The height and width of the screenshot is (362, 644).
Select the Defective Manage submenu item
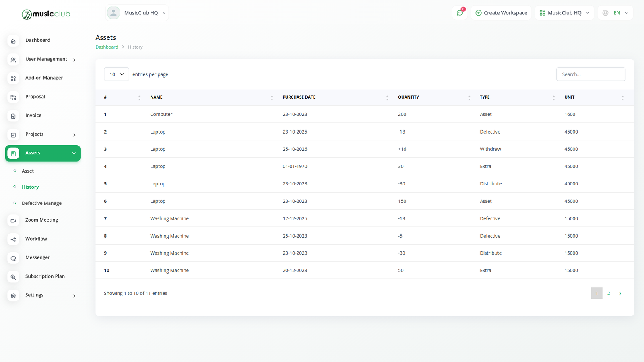point(41,203)
